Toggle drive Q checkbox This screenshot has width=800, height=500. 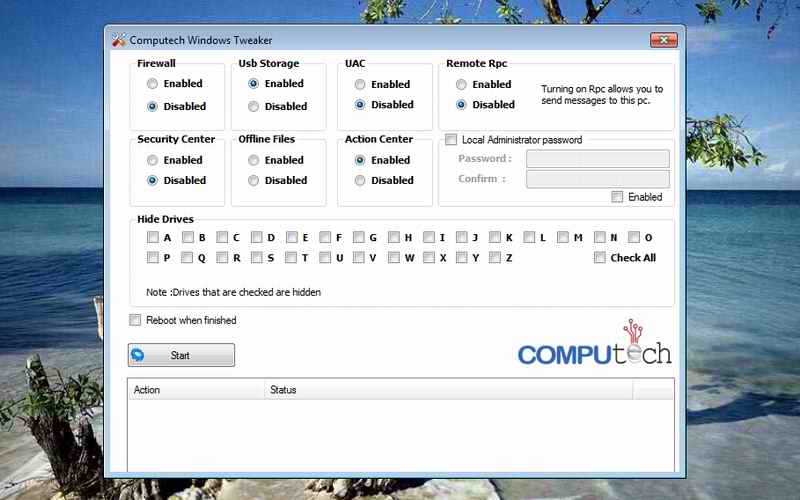click(x=187, y=258)
